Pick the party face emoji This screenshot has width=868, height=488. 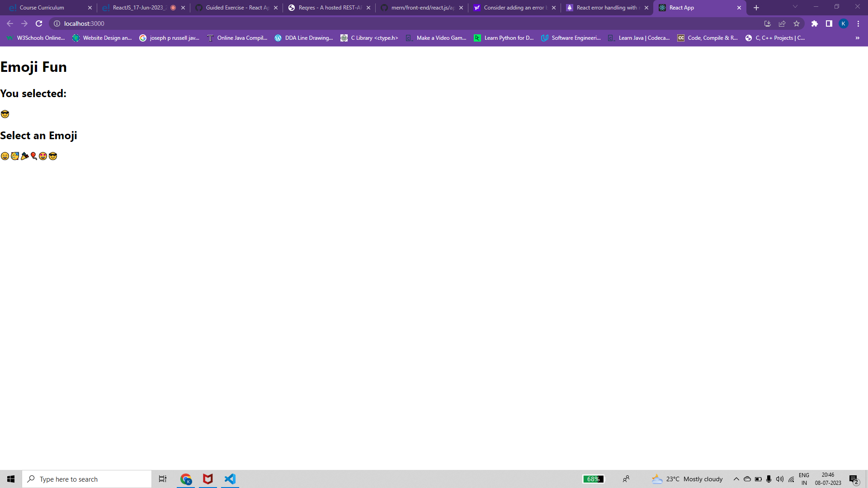15,156
